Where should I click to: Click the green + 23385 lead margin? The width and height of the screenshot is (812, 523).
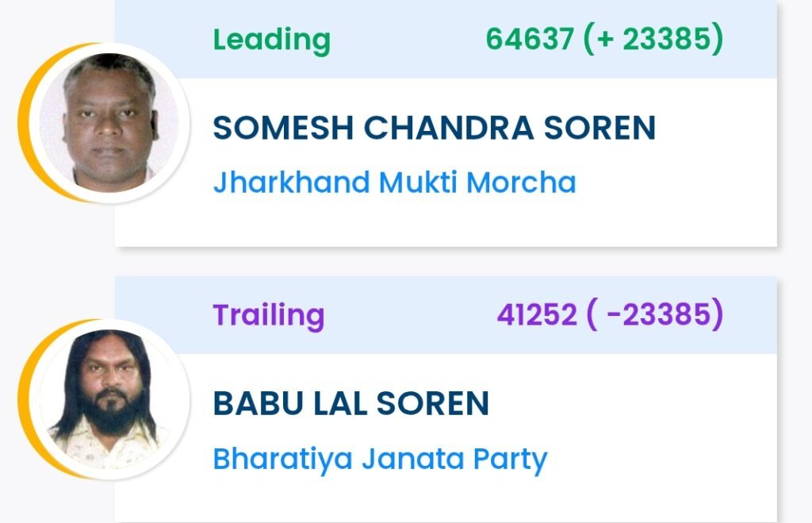point(653,39)
